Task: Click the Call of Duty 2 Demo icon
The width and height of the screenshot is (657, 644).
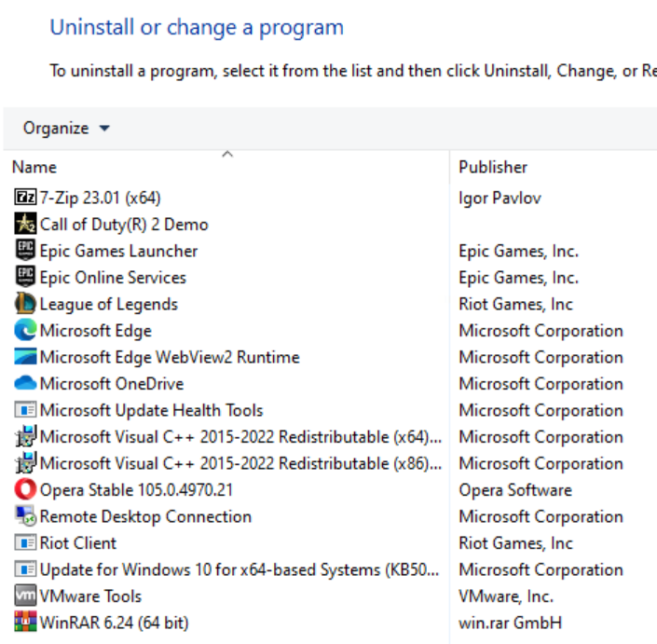Action: (25, 224)
